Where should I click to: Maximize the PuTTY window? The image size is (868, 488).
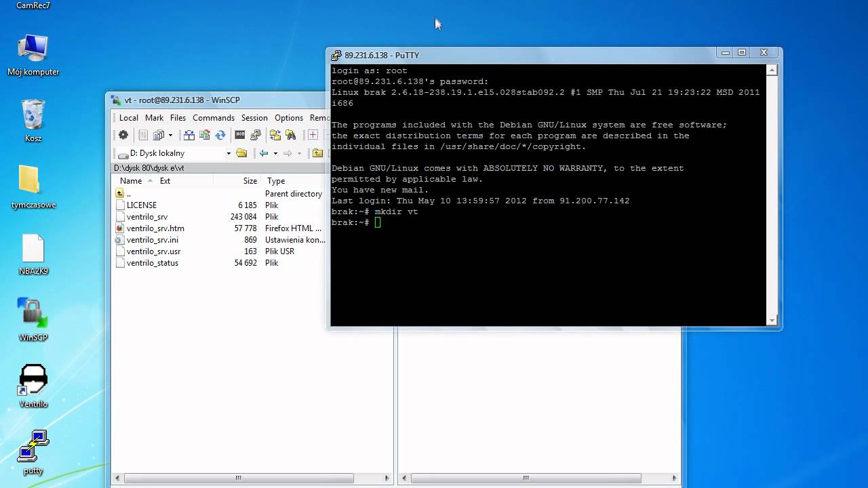[742, 52]
